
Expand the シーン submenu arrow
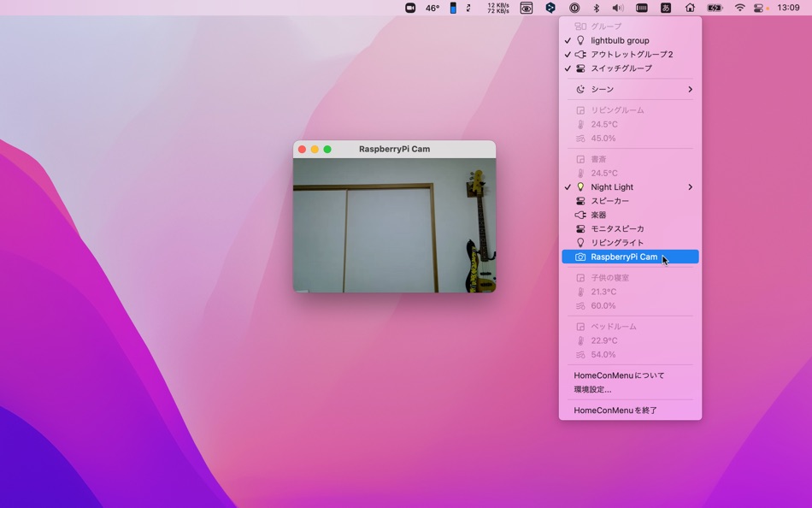pyautogui.click(x=691, y=89)
